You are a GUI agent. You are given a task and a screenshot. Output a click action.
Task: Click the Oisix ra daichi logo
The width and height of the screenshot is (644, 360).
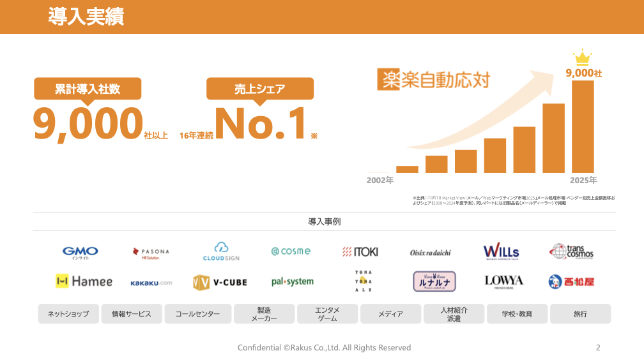click(430, 253)
